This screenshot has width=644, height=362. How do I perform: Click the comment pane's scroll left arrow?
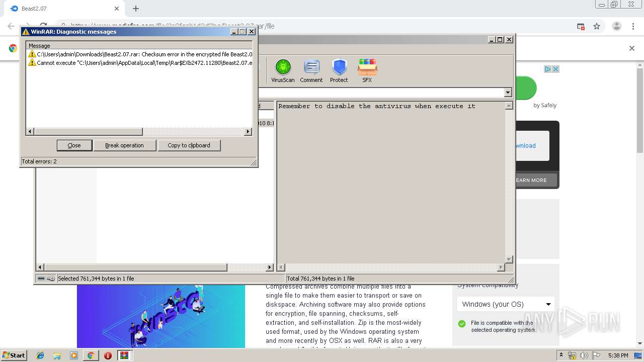point(282,267)
